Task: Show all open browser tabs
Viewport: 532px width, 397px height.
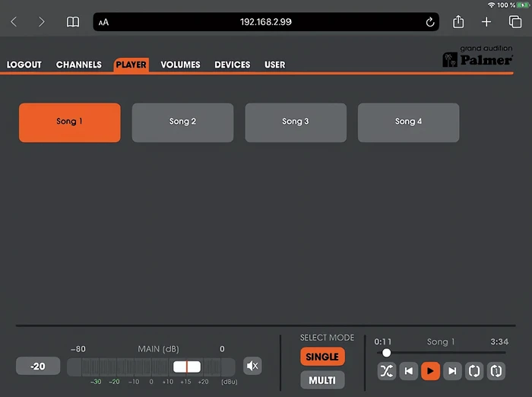Action: pos(515,22)
